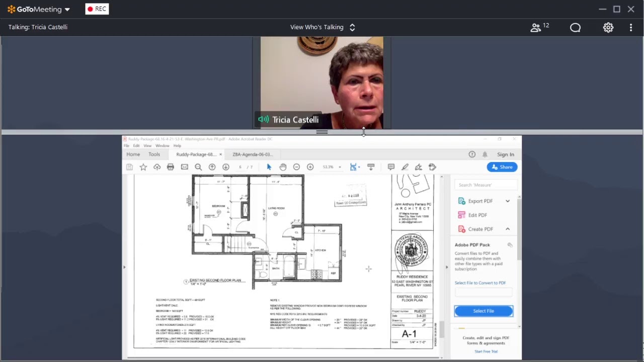
Task: Click Tricia Castelli's webcam thumbnail
Action: [x=322, y=82]
